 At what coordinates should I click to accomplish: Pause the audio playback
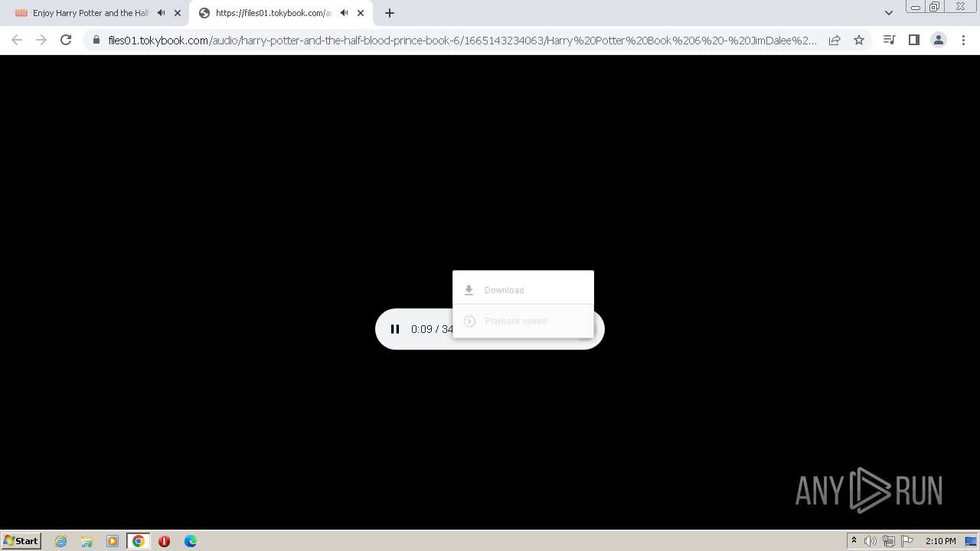coord(395,329)
